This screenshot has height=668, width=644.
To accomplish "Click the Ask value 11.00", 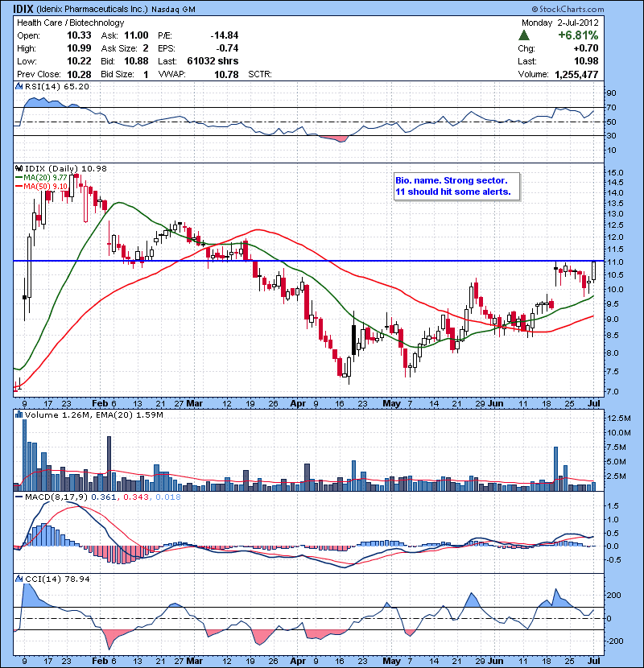I will click(136, 35).
